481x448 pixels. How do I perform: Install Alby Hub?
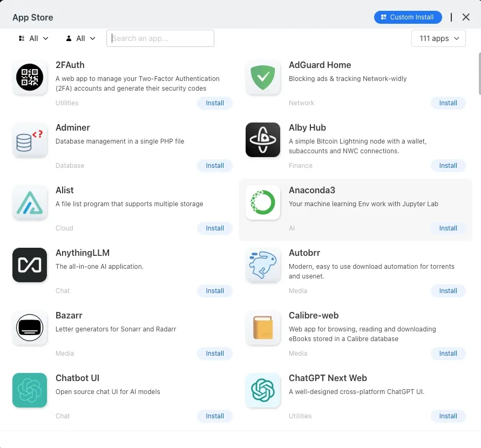click(448, 166)
